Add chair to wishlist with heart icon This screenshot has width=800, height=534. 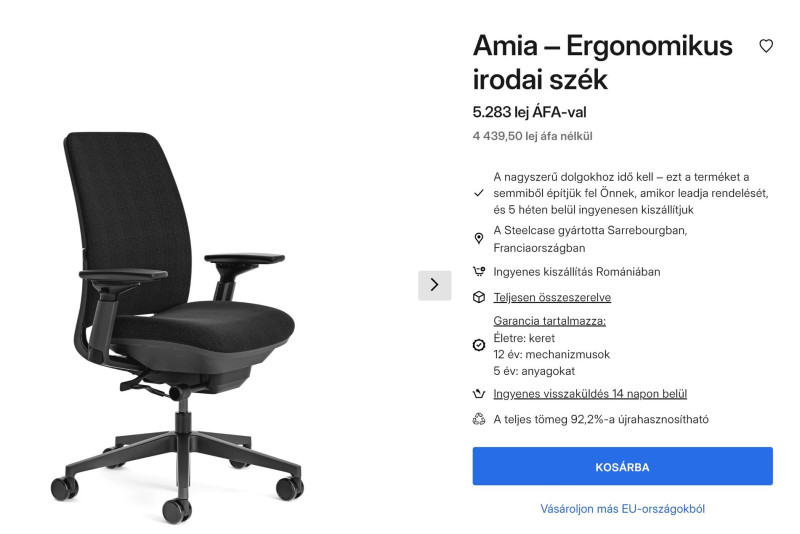coord(766,46)
